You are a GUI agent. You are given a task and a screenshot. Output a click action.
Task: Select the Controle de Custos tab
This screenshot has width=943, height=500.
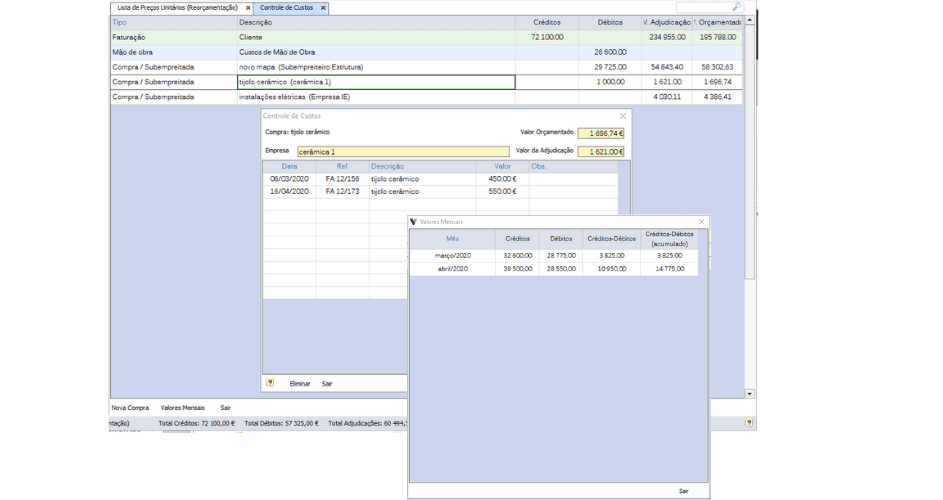[x=286, y=8]
